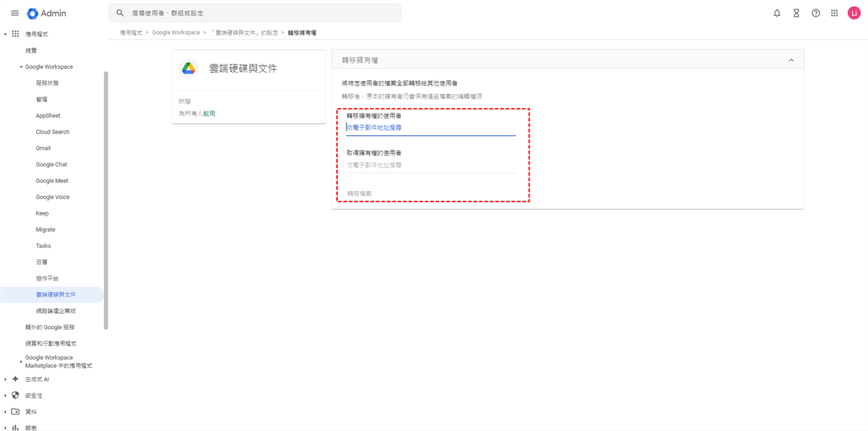The image size is (868, 431).
Task: Open the main hamburger menu
Action: click(x=14, y=13)
